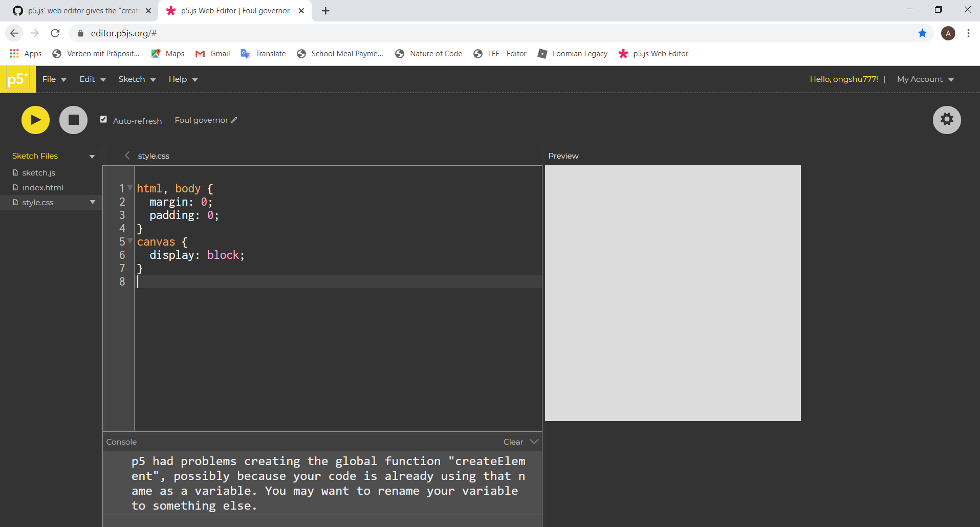Viewport: 980px width, 527px height.
Task: Uncheck the Auto-refresh checkbox
Action: pyautogui.click(x=103, y=119)
